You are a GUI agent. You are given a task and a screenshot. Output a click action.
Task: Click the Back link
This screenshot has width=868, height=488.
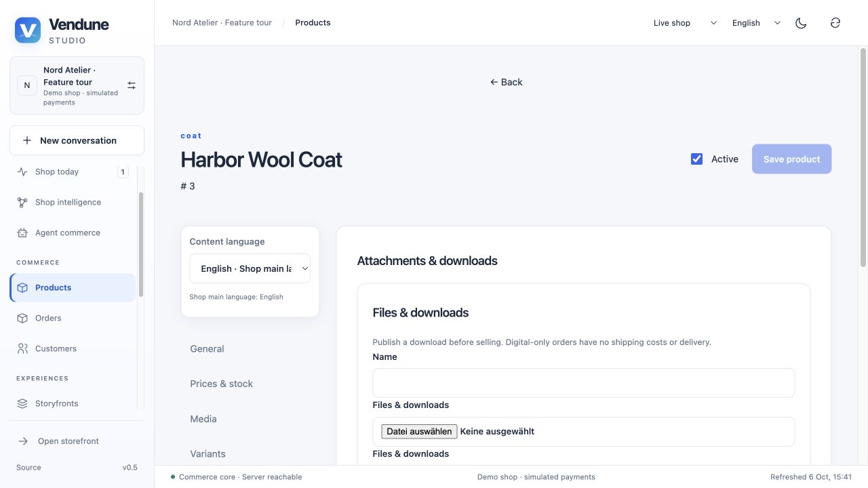point(507,82)
